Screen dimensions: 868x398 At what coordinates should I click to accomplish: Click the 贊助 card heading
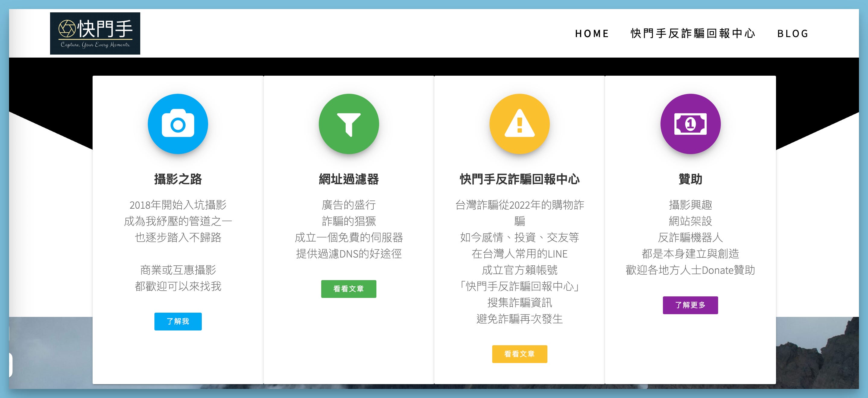tap(690, 179)
